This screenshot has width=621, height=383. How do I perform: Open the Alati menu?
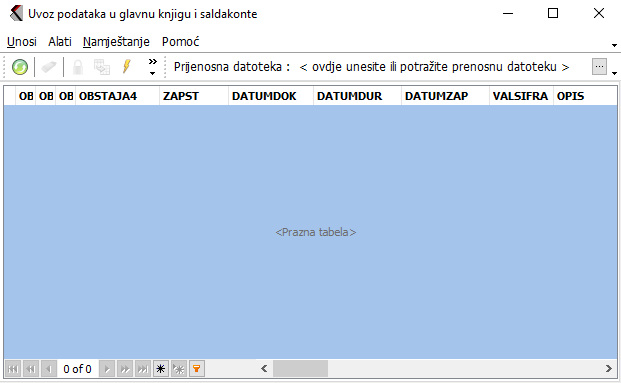(60, 42)
